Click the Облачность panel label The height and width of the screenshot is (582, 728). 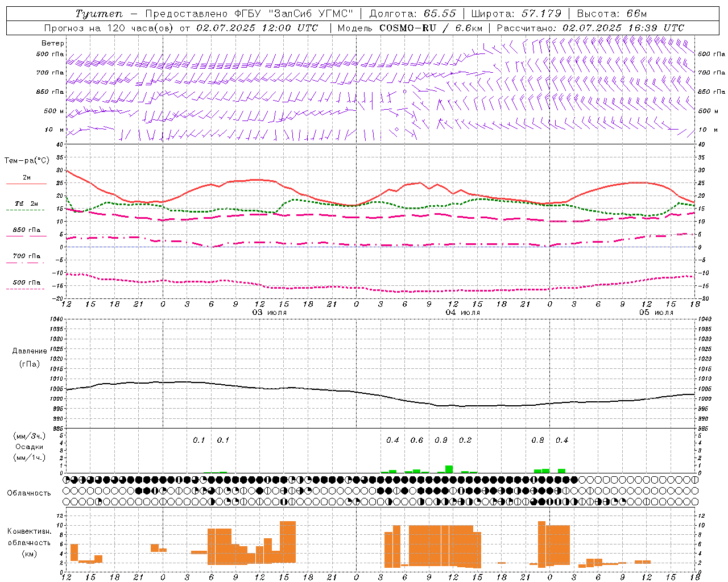tap(29, 493)
